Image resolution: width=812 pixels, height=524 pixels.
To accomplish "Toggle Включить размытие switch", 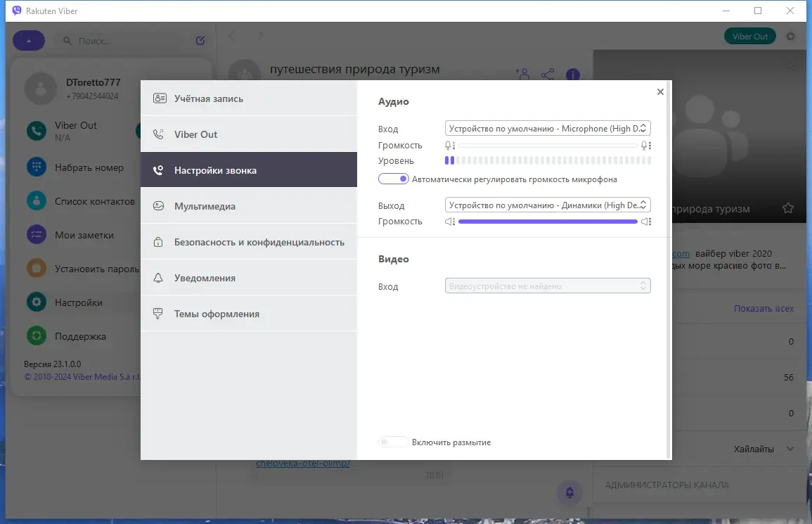I will point(393,442).
